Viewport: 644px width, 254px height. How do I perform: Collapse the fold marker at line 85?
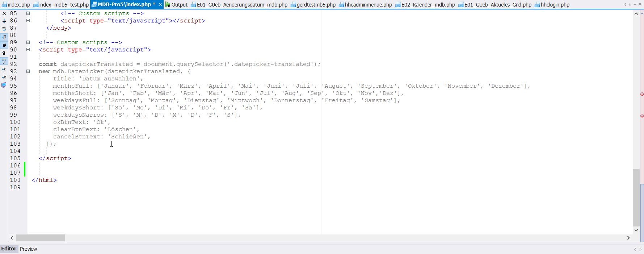tap(28, 13)
